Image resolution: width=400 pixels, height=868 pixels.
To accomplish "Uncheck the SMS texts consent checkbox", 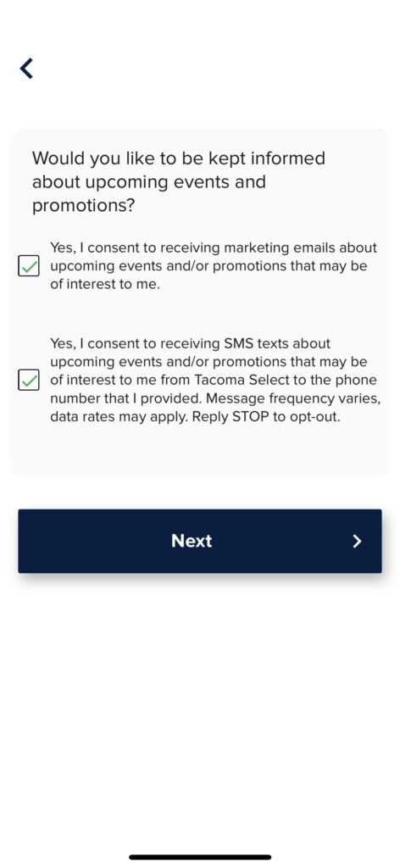I will click(28, 381).
